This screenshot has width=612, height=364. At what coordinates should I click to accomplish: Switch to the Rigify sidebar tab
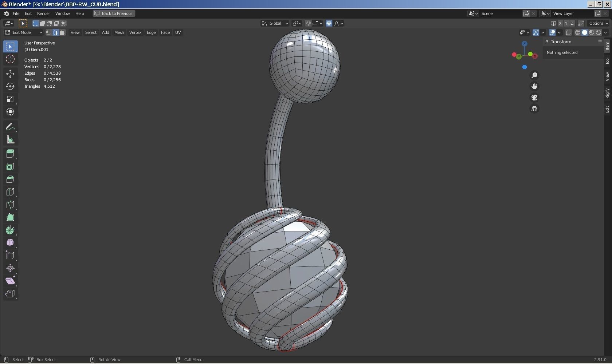(x=607, y=93)
